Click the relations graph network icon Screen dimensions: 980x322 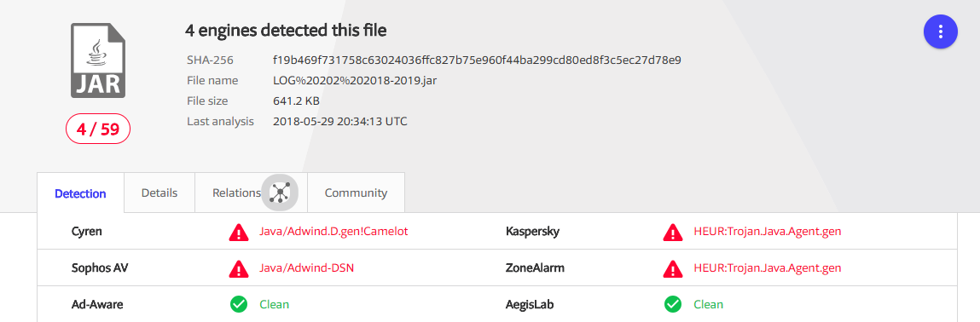pyautogui.click(x=280, y=193)
